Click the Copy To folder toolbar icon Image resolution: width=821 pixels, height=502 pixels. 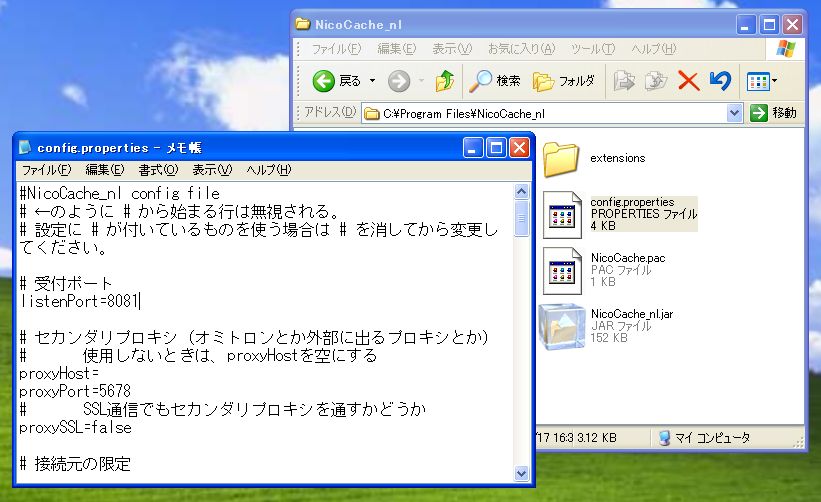tap(656, 81)
